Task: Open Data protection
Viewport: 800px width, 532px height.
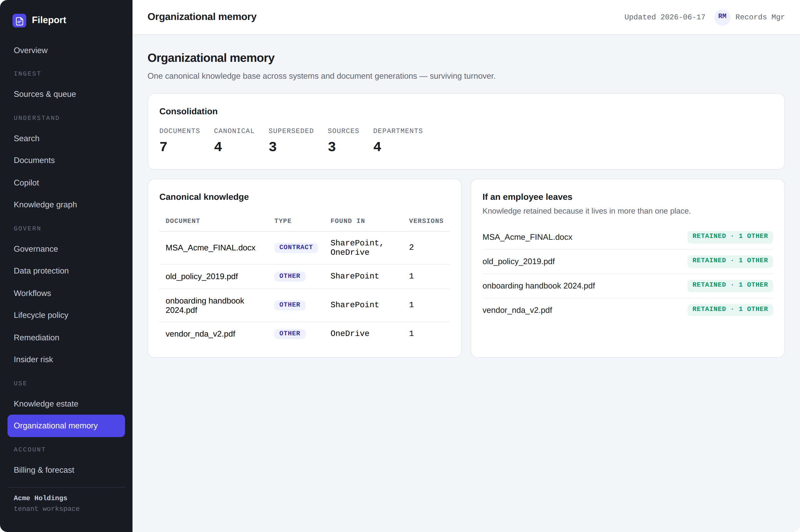Action: (66, 271)
